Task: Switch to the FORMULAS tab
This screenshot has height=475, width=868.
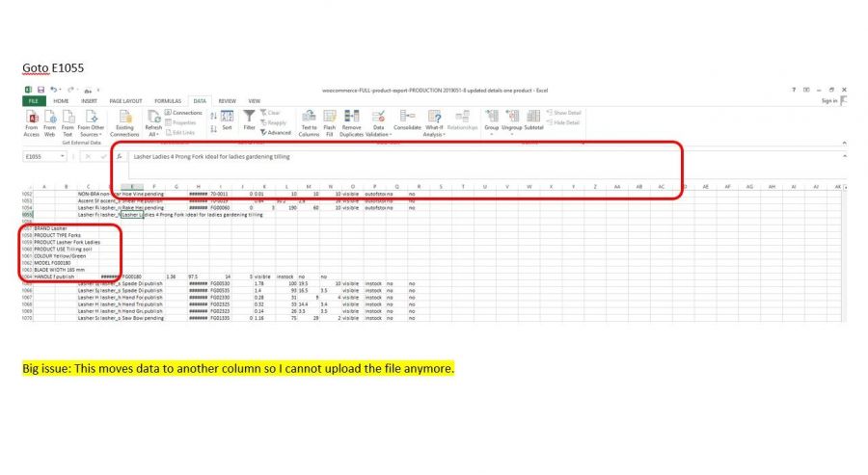Action: [x=168, y=101]
